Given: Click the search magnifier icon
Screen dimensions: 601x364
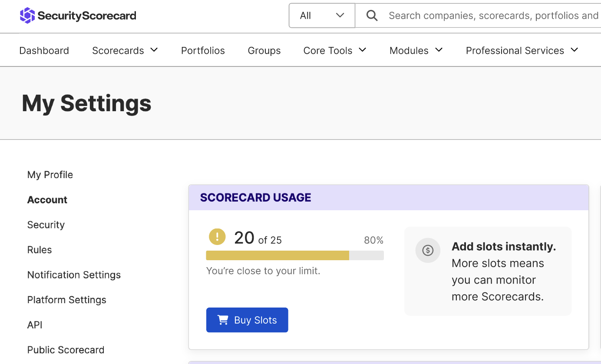Looking at the screenshot, I should [x=372, y=16].
